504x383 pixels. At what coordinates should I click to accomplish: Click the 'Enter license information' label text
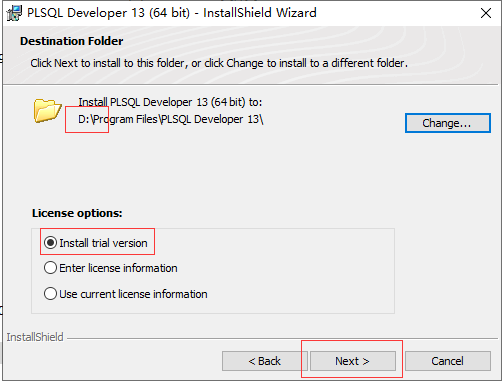[x=118, y=268]
